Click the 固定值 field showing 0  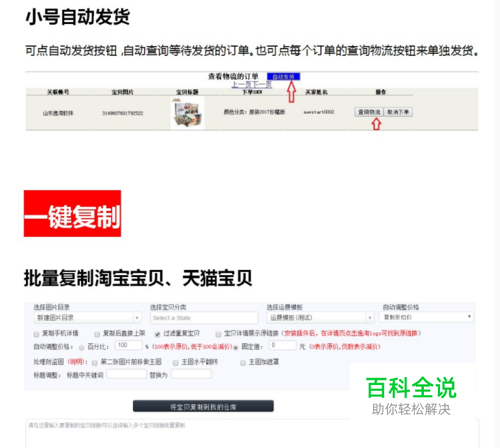283,345
